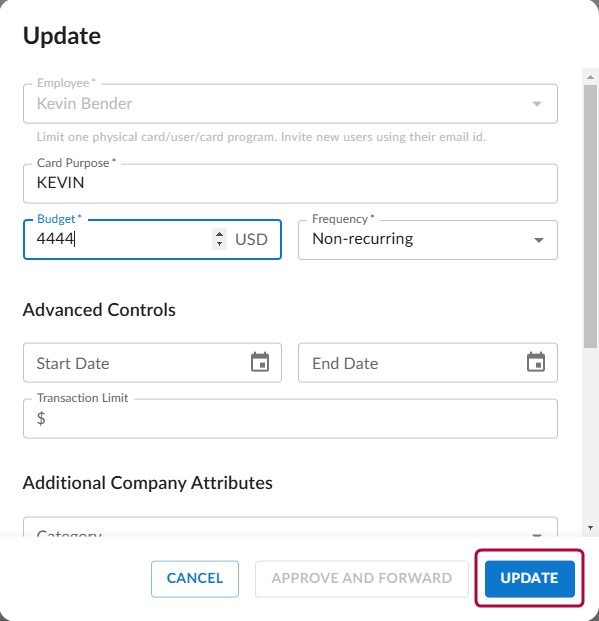The image size is (599, 621).
Task: Click Approve and Forward button
Action: click(362, 579)
